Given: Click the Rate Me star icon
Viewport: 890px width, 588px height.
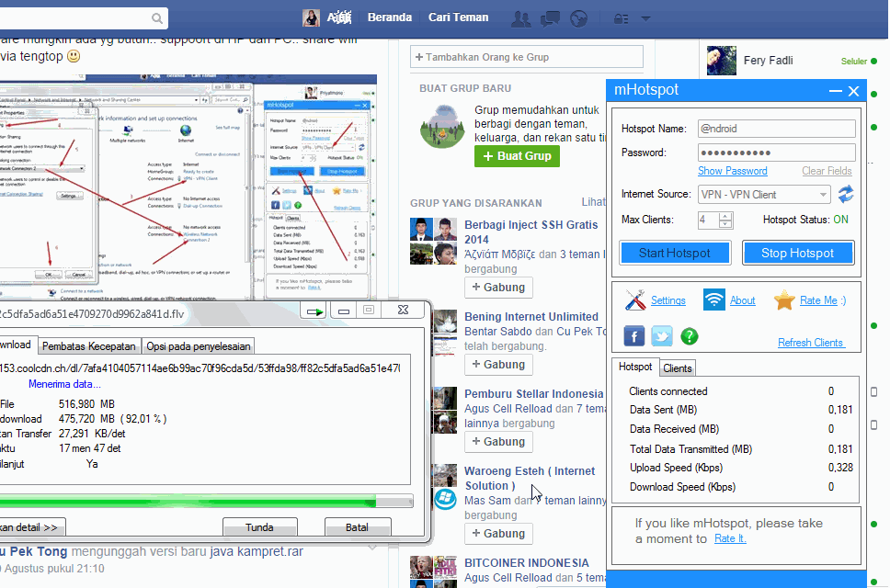Looking at the screenshot, I should 784,300.
